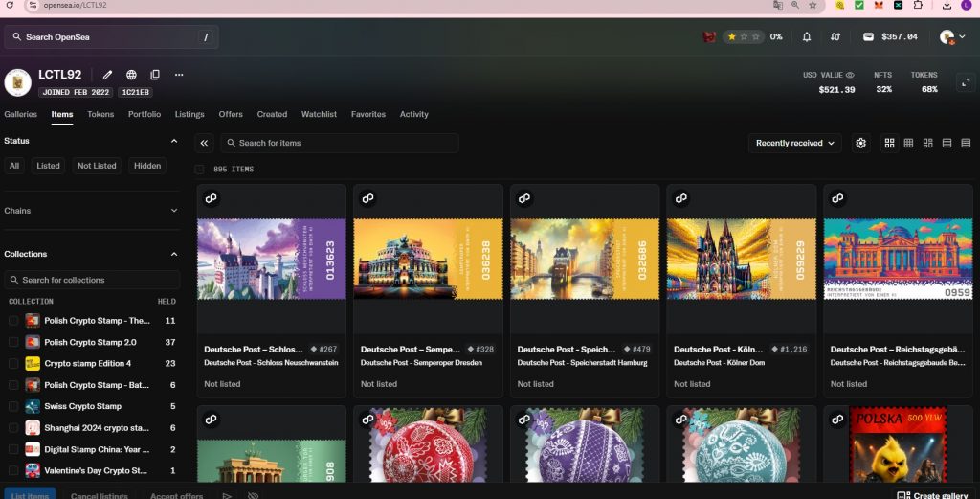The width and height of the screenshot is (980, 499).
Task: Open item display settings gear
Action: [x=861, y=143]
